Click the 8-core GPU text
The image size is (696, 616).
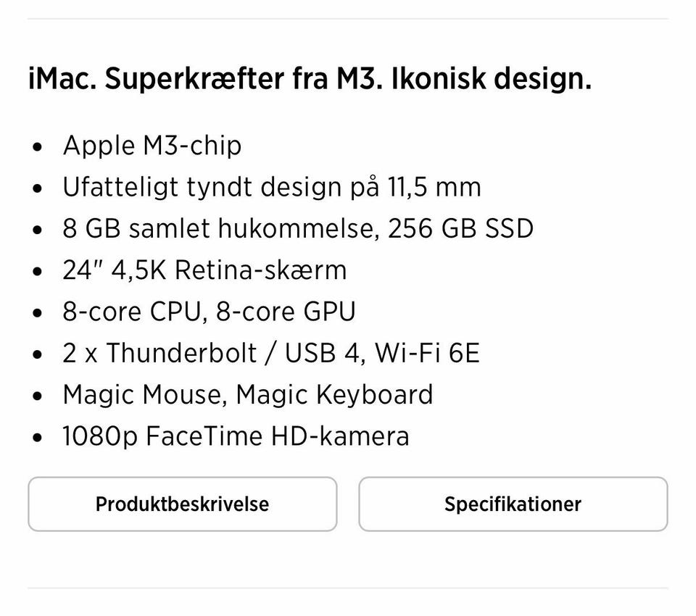coord(286,312)
